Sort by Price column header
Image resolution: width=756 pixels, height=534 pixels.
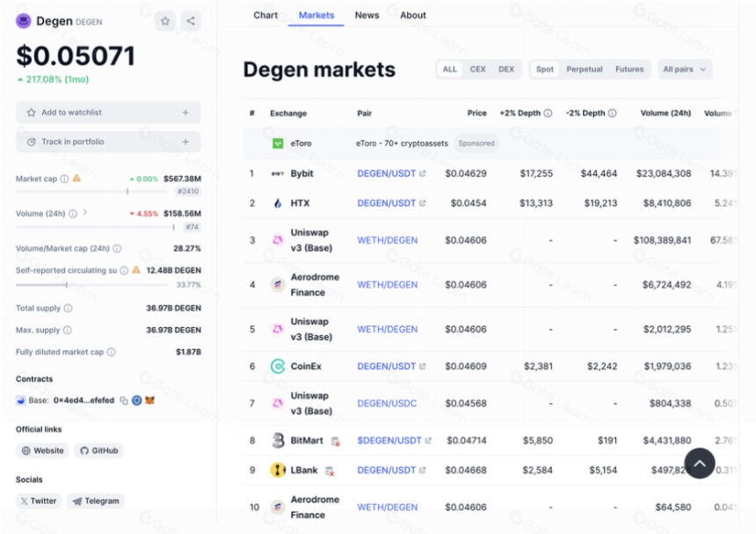click(476, 113)
